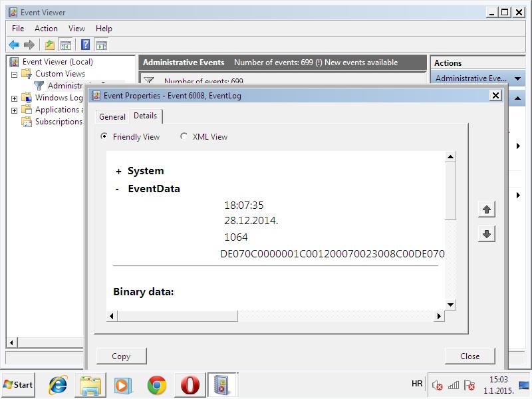The height and width of the screenshot is (399, 532).
Task: Toggle the Show/Hide Console Tree icon
Action: click(x=66, y=45)
